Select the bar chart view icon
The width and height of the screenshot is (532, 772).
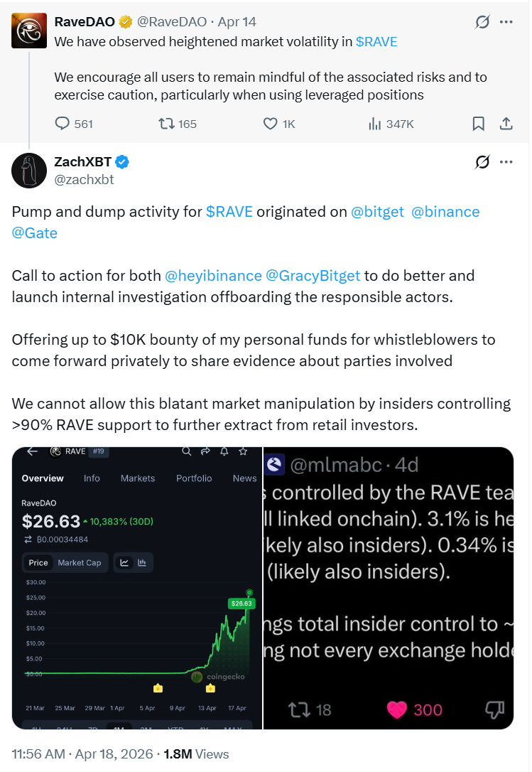pos(142,562)
